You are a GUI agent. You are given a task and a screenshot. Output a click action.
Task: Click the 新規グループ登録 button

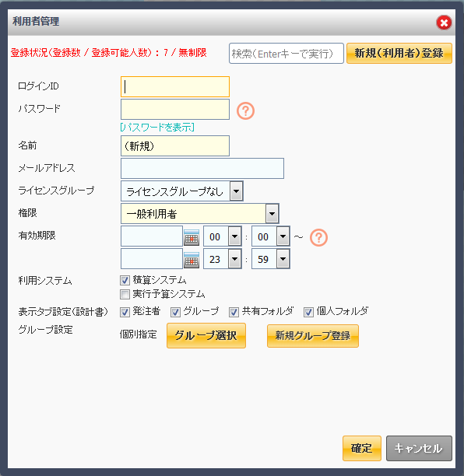coord(313,336)
